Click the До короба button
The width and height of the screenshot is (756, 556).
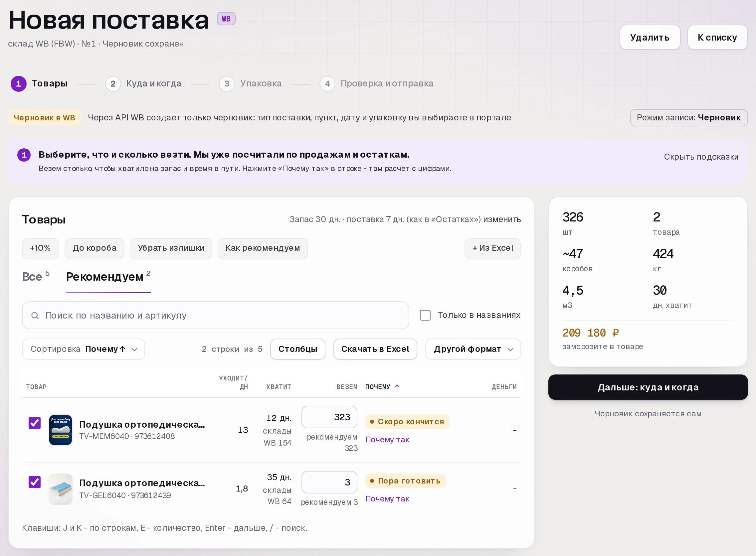[94, 248]
